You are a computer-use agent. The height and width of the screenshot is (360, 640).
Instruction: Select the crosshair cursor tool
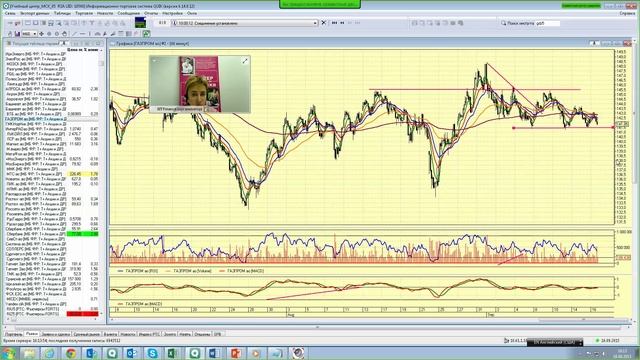(41, 34)
